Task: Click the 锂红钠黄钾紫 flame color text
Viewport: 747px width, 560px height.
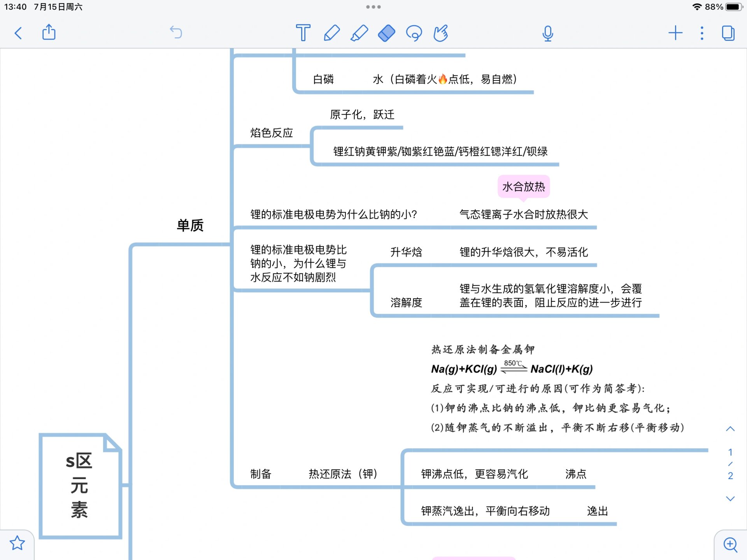Action: [x=440, y=151]
